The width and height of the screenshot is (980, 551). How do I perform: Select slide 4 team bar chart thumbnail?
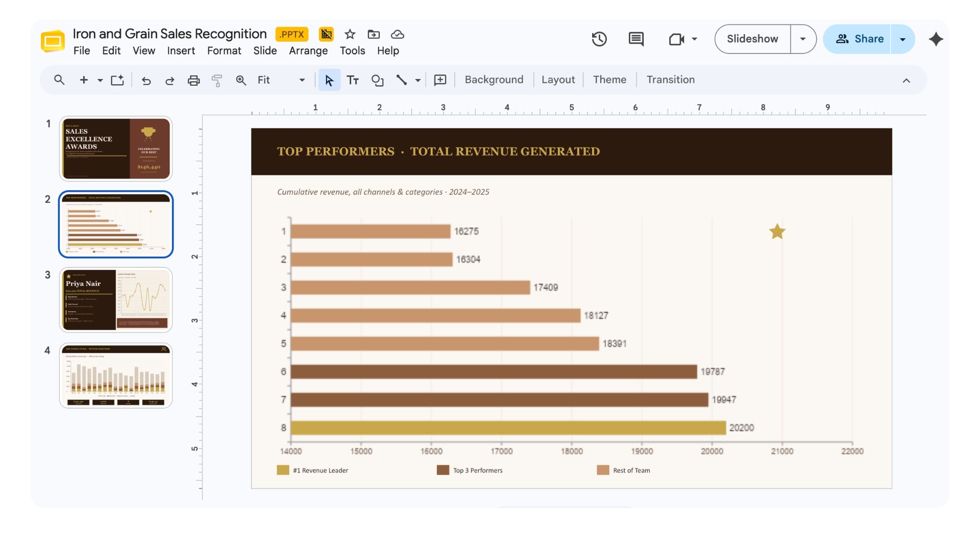pos(116,375)
